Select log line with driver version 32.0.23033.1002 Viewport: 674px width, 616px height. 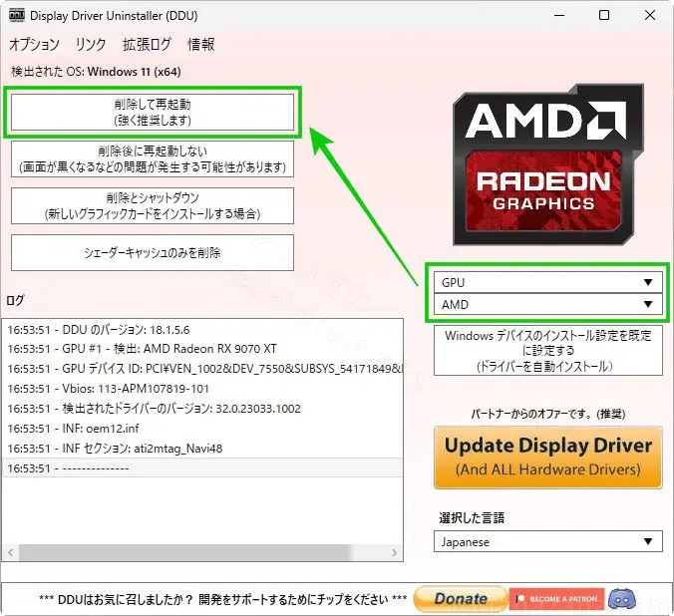pyautogui.click(x=202, y=409)
